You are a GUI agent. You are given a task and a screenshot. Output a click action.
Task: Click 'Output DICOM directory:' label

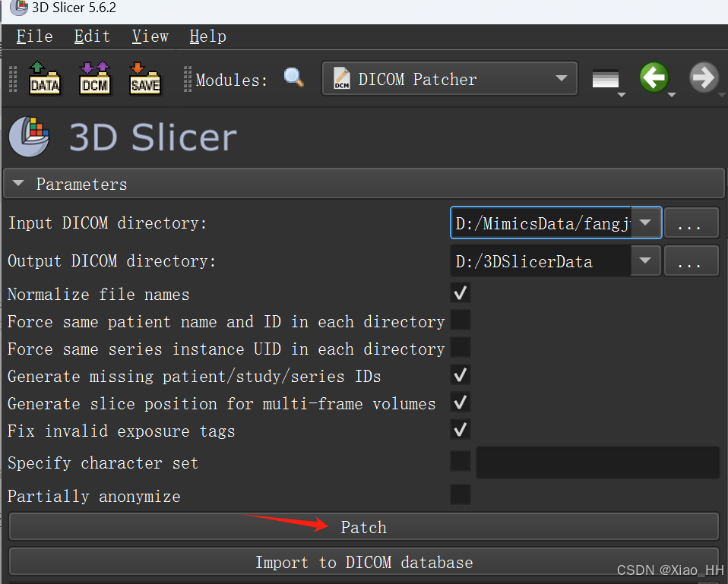pyautogui.click(x=112, y=261)
